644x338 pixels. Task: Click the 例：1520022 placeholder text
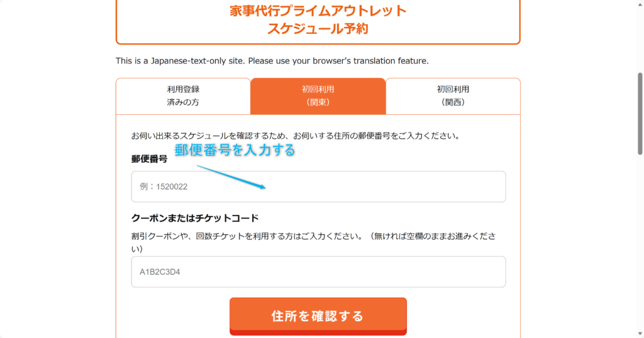tap(164, 187)
